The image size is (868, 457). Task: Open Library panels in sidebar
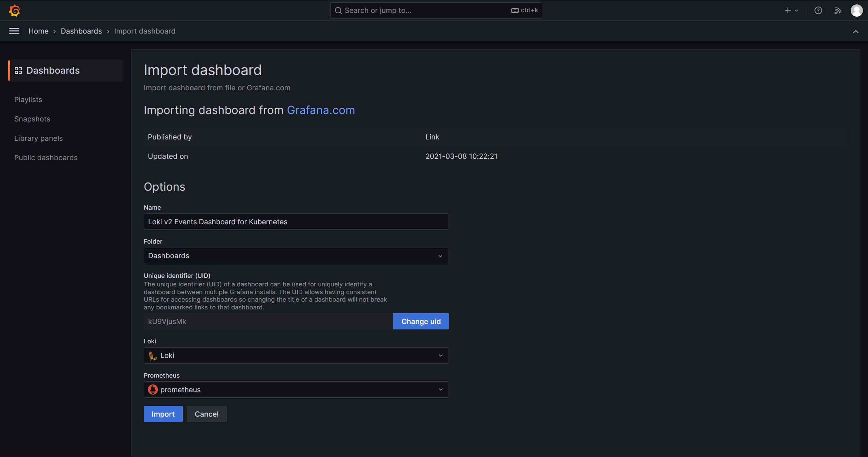[x=38, y=138]
